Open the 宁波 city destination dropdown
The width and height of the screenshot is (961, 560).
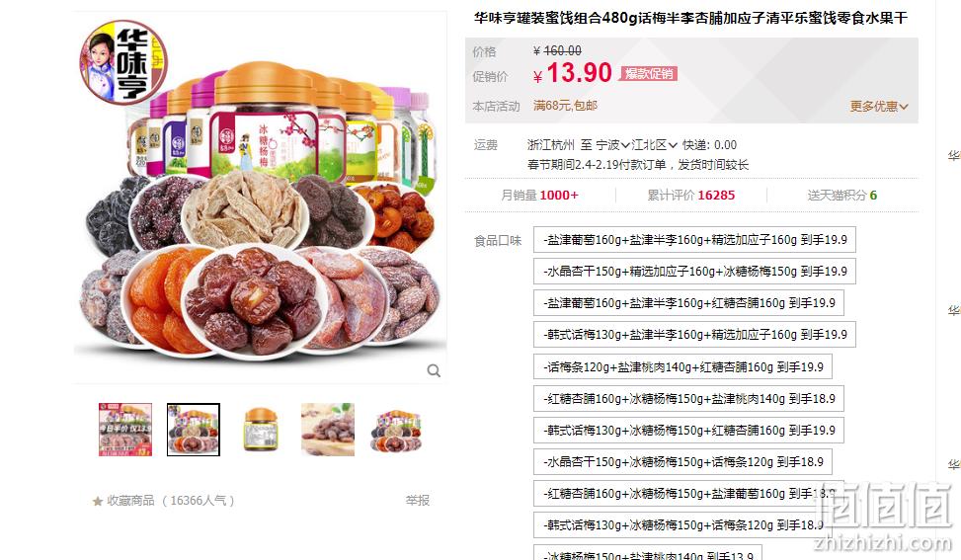pyautogui.click(x=612, y=145)
